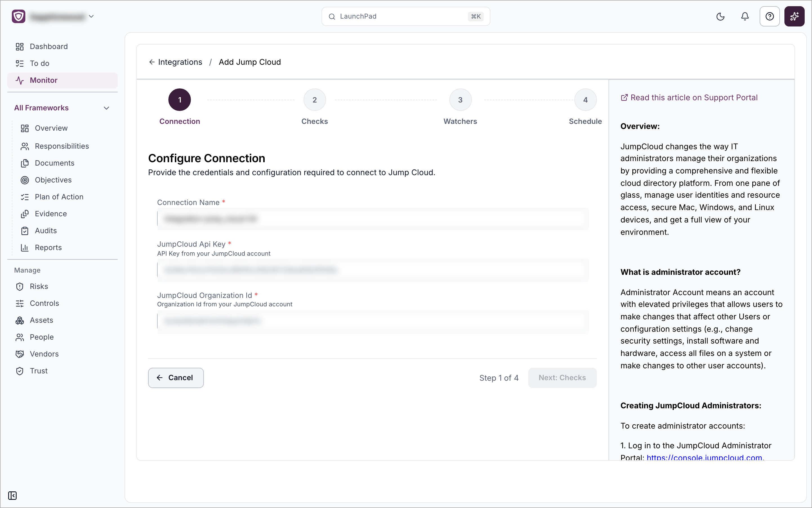
Task: Jump to step 3 Watchers
Action: click(460, 100)
